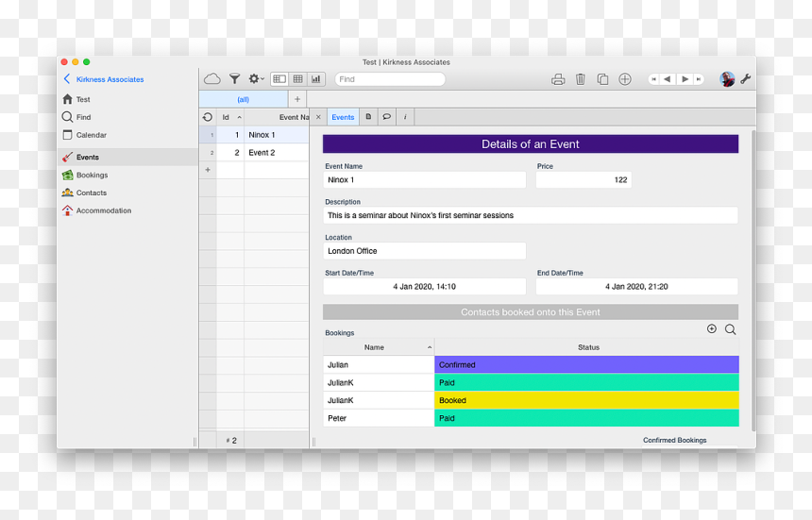Create new record with plus circle
This screenshot has width=812, height=520.
tap(625, 79)
